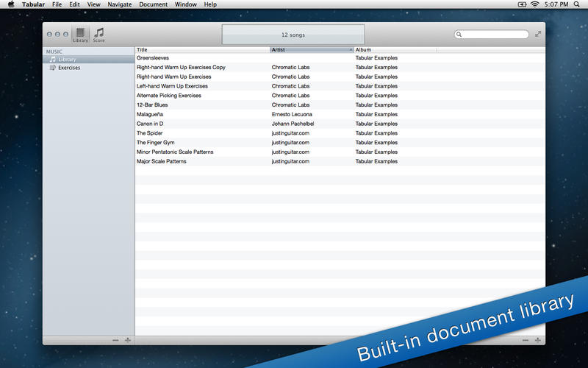Viewport: 588px width, 368px height.
Task: Click the plus button below the sidebar
Action: (x=127, y=340)
